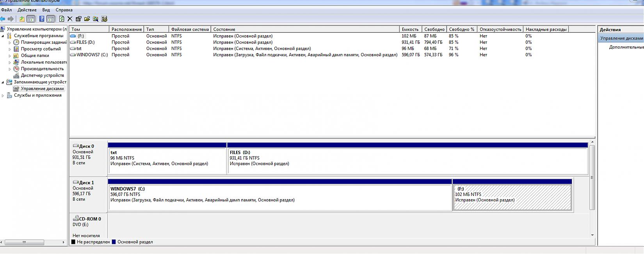Click the Общие папки icon
Viewport: 644px width, 254px height.
pos(16,55)
